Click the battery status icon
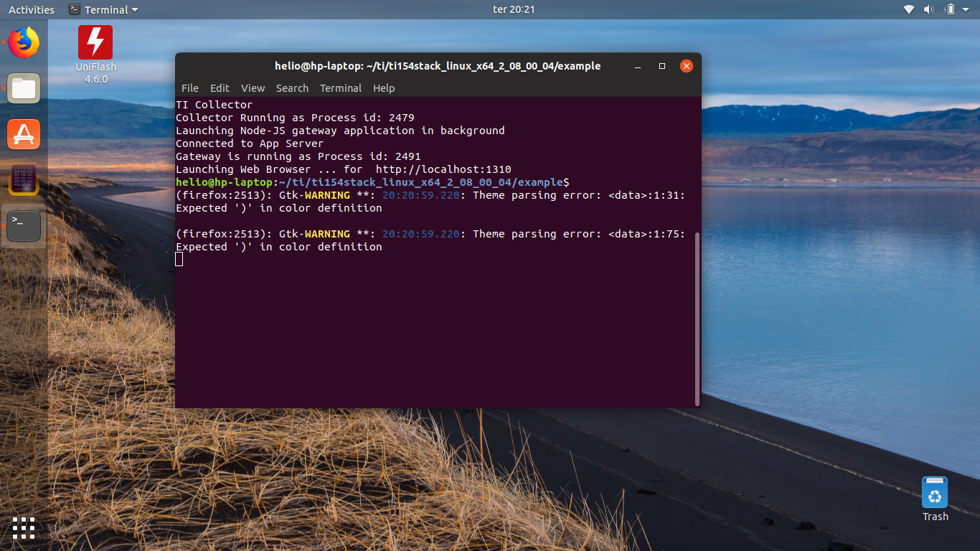The width and height of the screenshot is (980, 551). pyautogui.click(x=950, y=9)
